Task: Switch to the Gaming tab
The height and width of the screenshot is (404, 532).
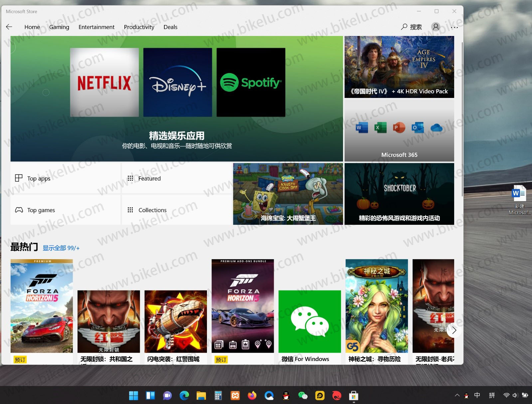Action: (x=59, y=27)
